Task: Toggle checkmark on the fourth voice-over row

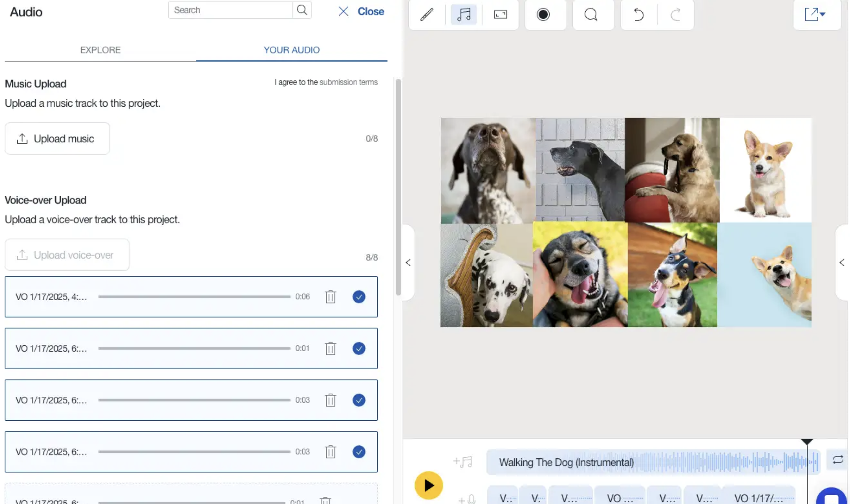Action: pyautogui.click(x=359, y=452)
